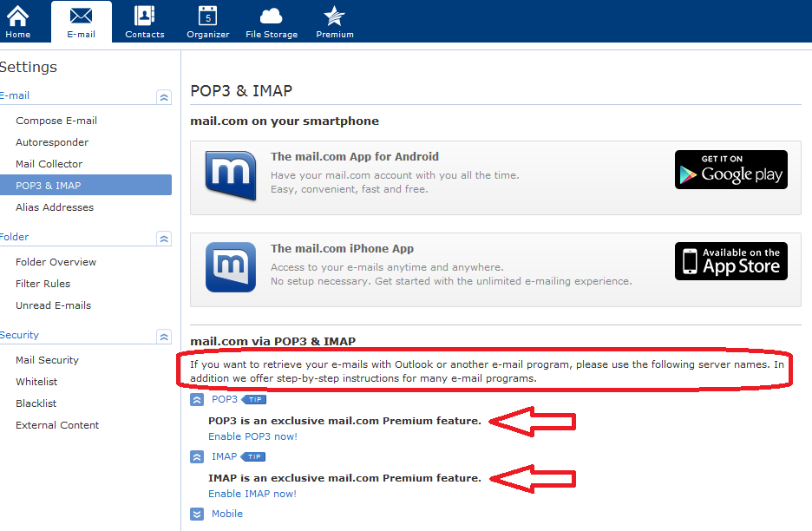Click the POP3 section heading link
This screenshot has height=531, width=812.
(x=224, y=399)
